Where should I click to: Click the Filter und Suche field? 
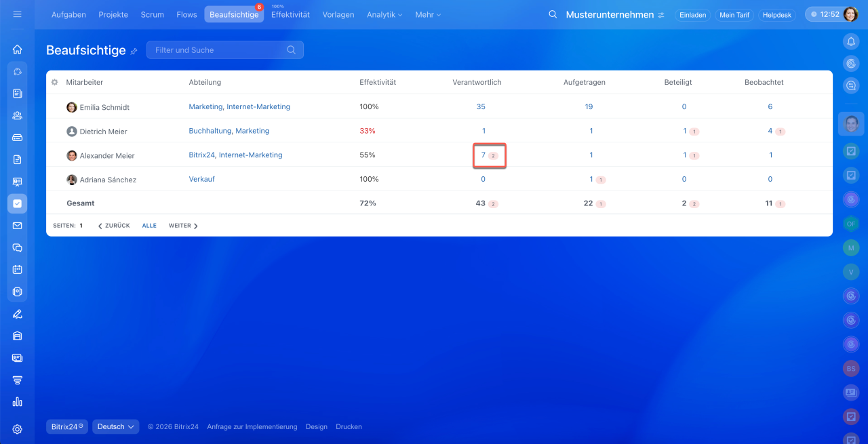click(217, 50)
